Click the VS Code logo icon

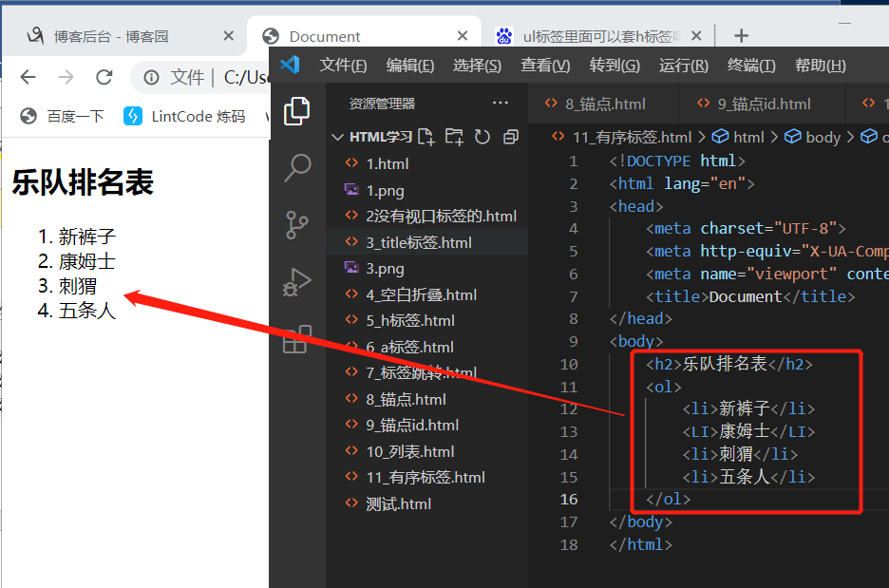coord(291,64)
